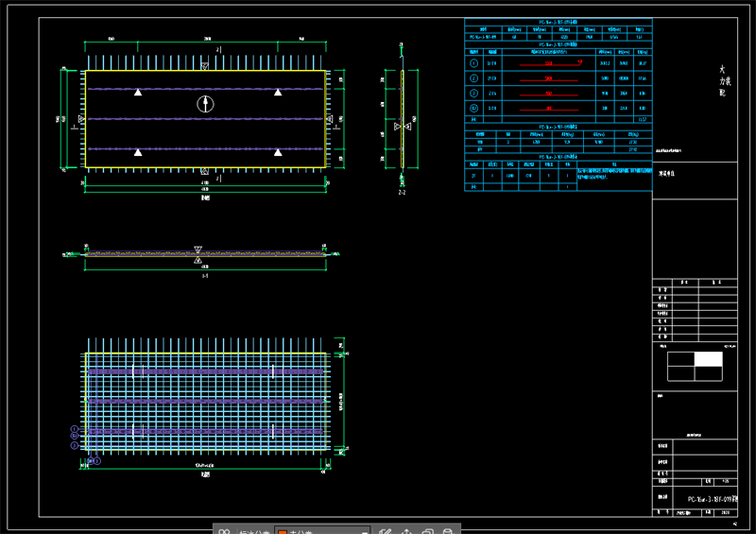The height and width of the screenshot is (534, 756).
Task: Open the layer dropdown in the bottom toolbar
Action: tap(322, 530)
